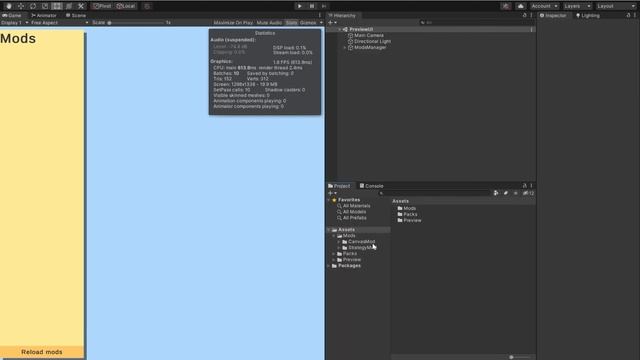This screenshot has height=360, width=640.
Task: Open the Account dropdown
Action: pyautogui.click(x=544, y=6)
